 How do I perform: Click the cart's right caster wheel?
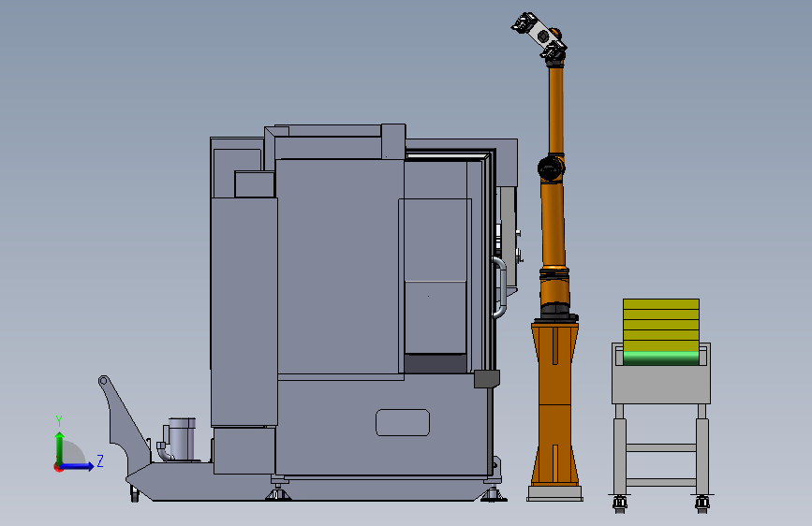702,504
